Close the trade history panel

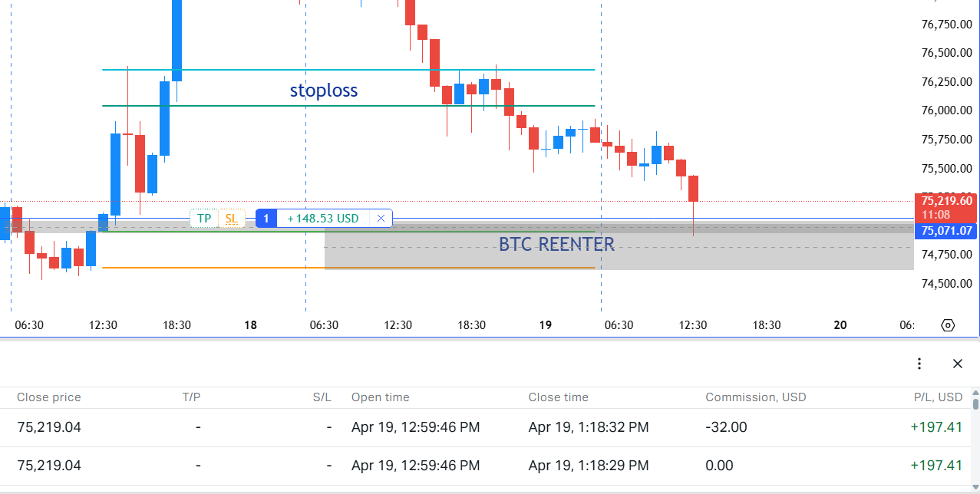click(x=957, y=364)
